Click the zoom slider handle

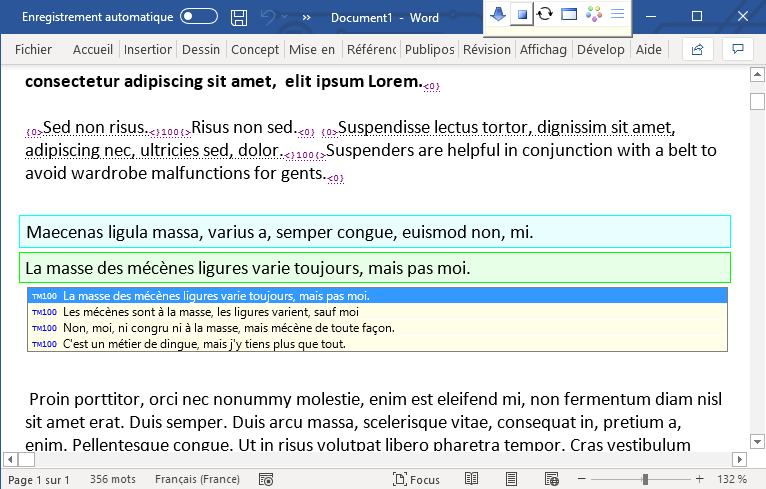(645, 479)
